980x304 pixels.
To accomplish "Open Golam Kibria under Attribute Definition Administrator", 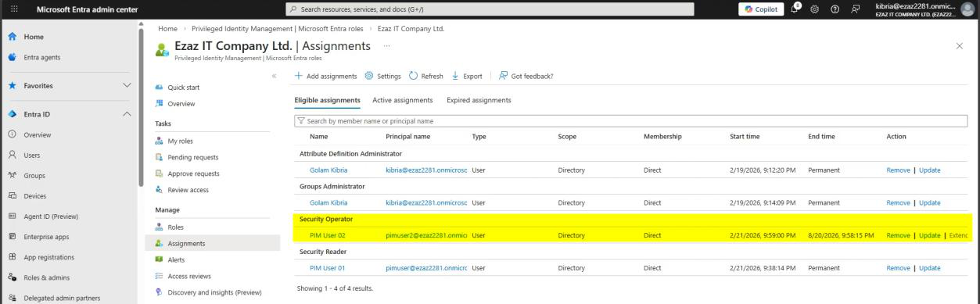I will [328, 170].
